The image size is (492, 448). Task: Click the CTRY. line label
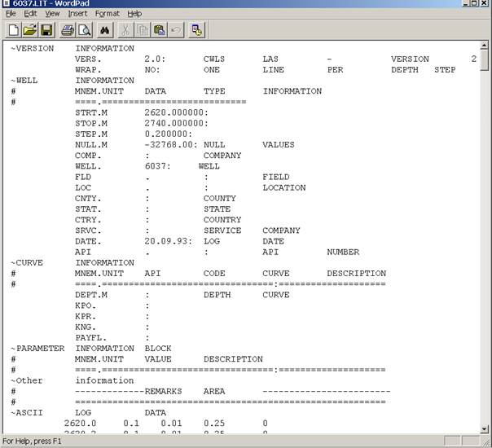tap(88, 220)
